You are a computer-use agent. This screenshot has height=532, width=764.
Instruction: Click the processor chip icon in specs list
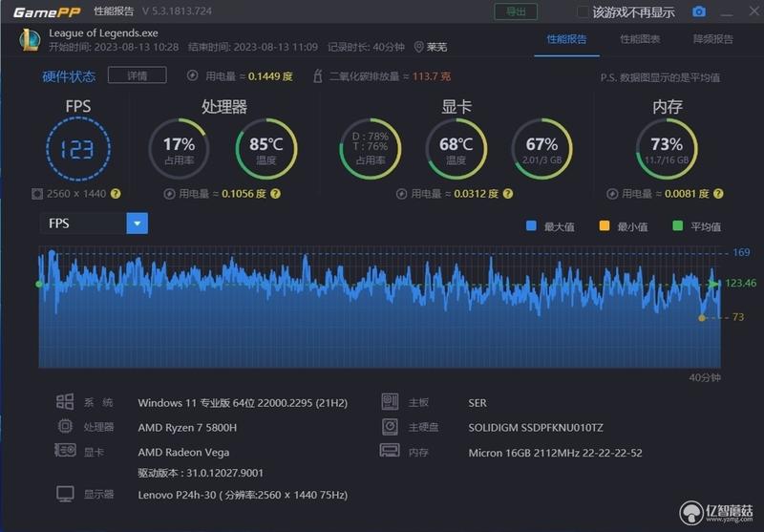pos(65,427)
